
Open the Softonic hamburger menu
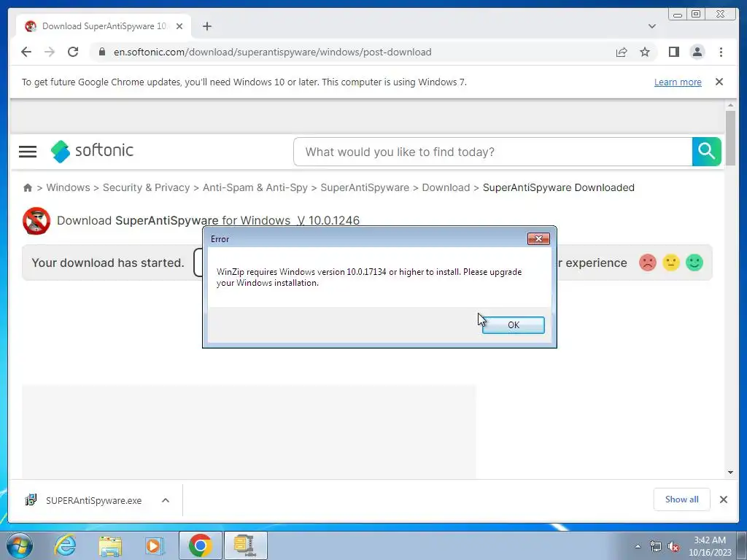pyautogui.click(x=28, y=152)
